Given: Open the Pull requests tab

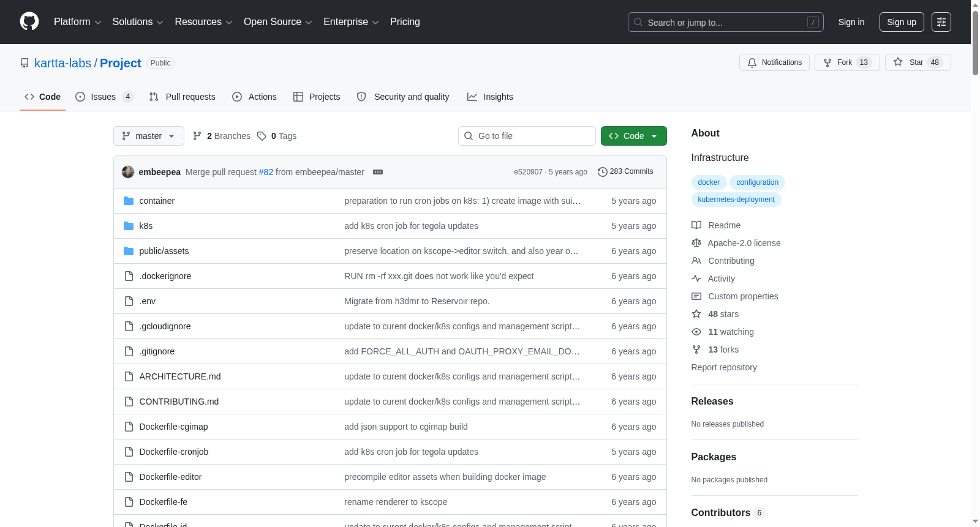Looking at the screenshot, I should 183,97.
